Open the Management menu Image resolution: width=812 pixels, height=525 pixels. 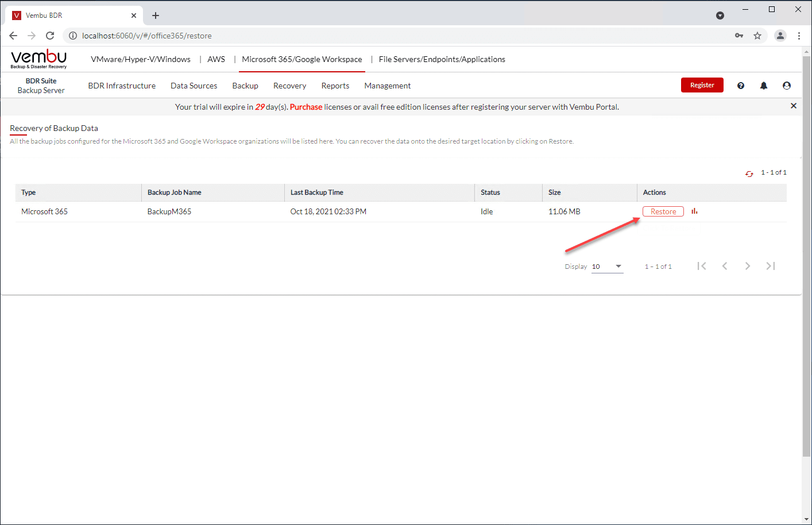click(388, 86)
